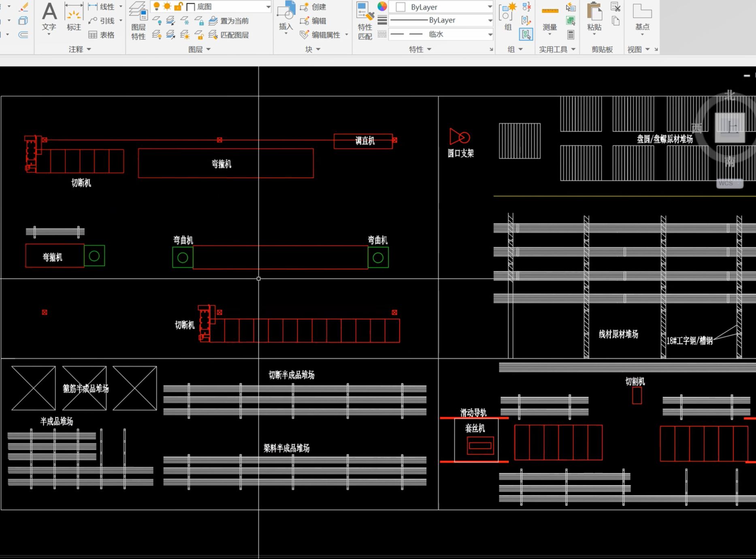Open the 图层特性 layer properties manager
Viewport: 756px width, 559px height.
138,20
